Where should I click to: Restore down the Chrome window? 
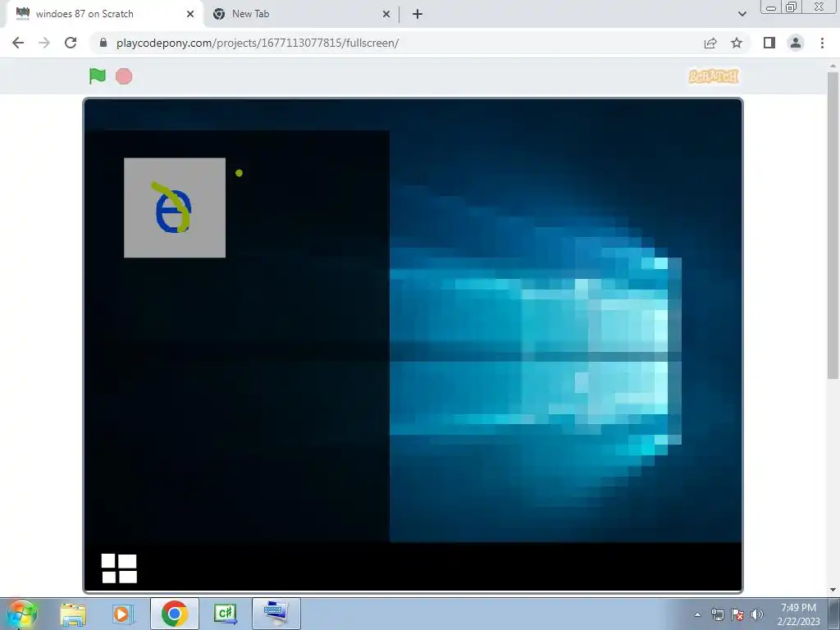click(792, 7)
